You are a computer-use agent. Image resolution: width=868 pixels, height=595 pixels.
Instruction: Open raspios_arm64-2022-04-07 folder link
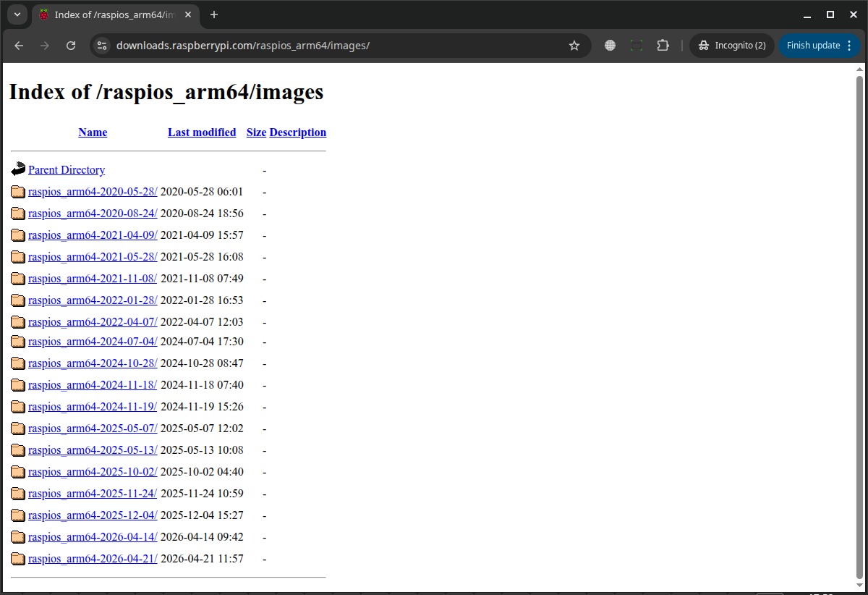tap(93, 322)
